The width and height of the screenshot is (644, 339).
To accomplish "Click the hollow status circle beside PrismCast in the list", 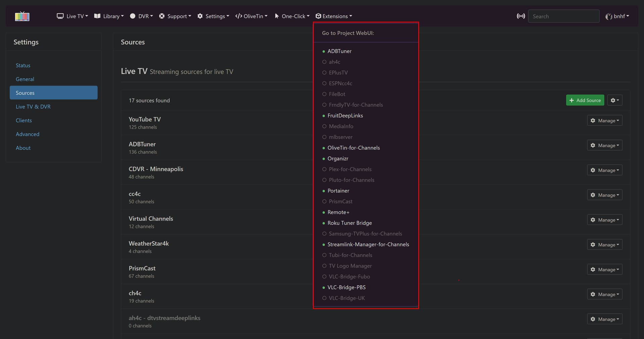I will coord(324,201).
